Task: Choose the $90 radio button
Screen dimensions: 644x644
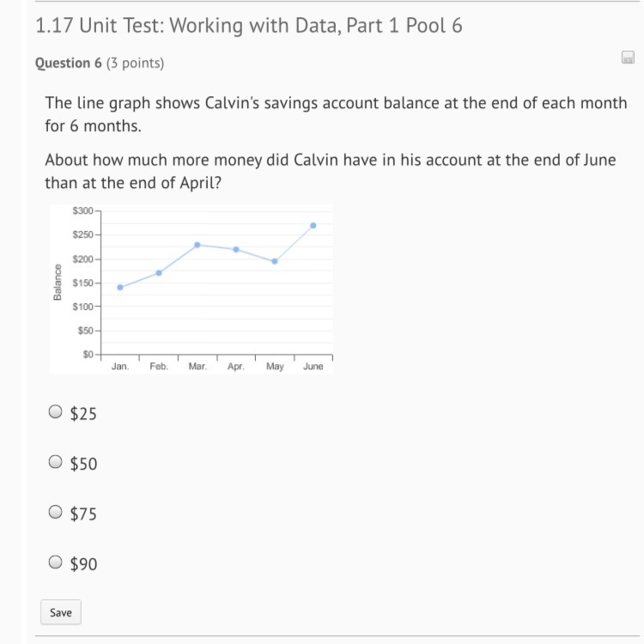Action: pos(56,562)
